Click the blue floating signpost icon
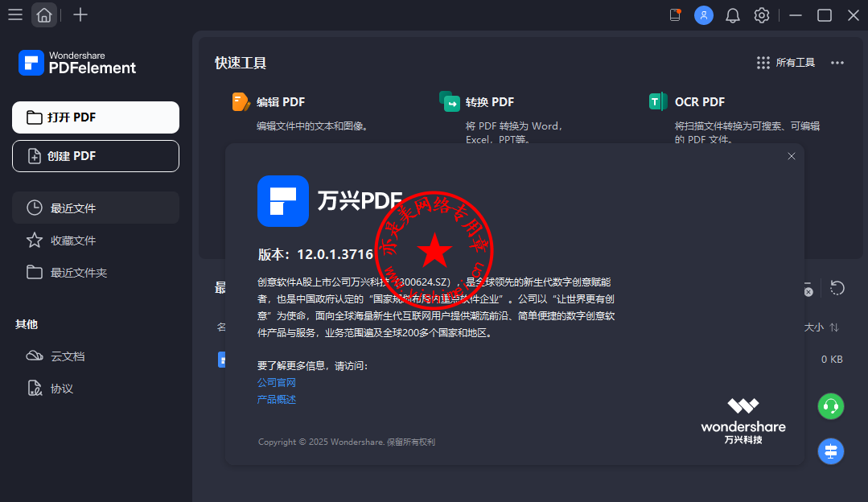The width and height of the screenshot is (868, 502). tap(831, 451)
